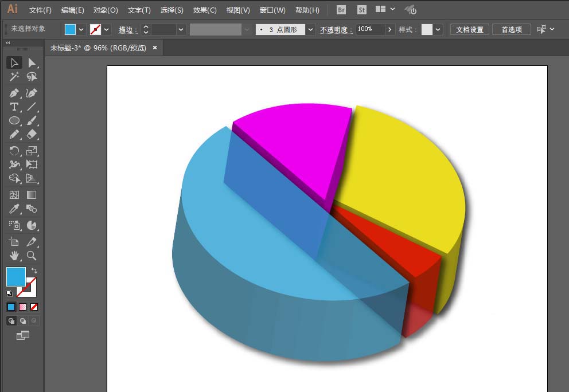Image resolution: width=569 pixels, height=392 pixels.
Task: Select the Curvature tool
Action: tap(32, 93)
